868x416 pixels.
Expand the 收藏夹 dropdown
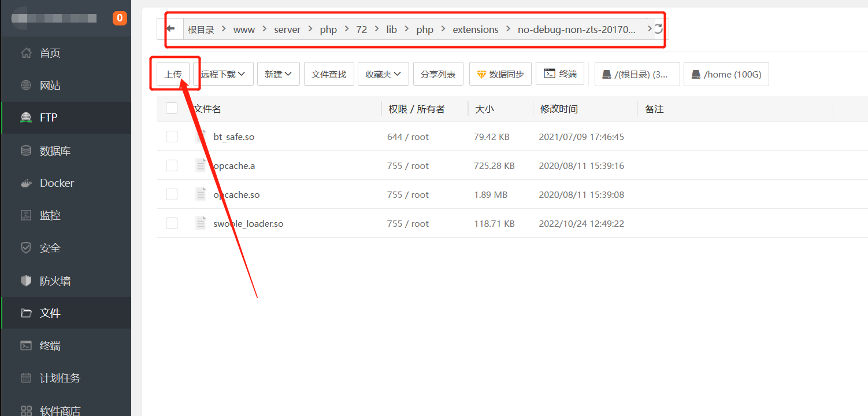point(383,74)
